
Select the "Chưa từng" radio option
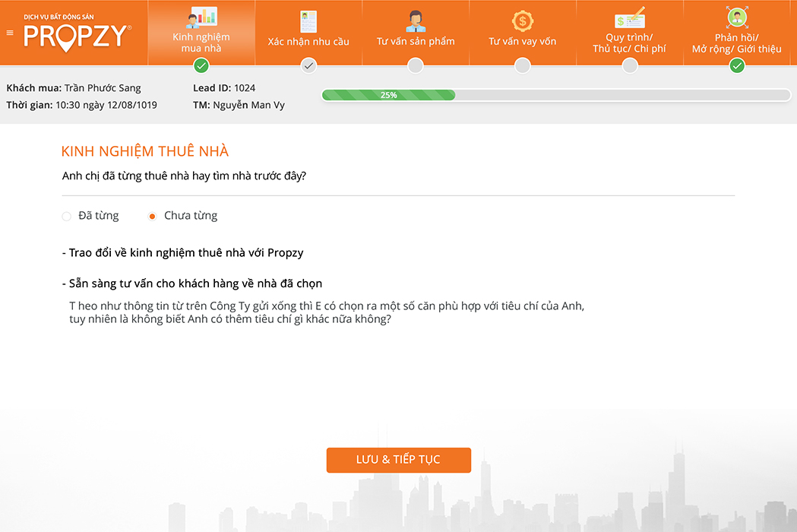pyautogui.click(x=152, y=217)
